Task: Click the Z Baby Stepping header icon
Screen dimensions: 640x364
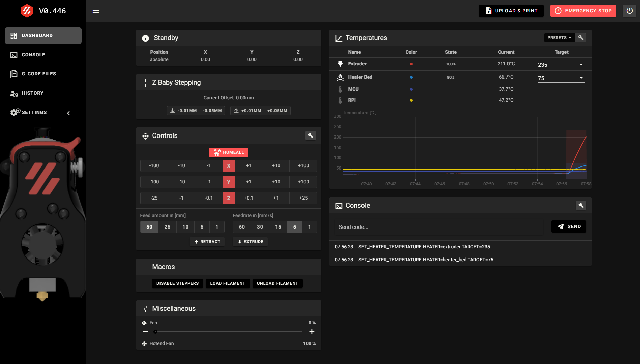Action: click(x=145, y=83)
